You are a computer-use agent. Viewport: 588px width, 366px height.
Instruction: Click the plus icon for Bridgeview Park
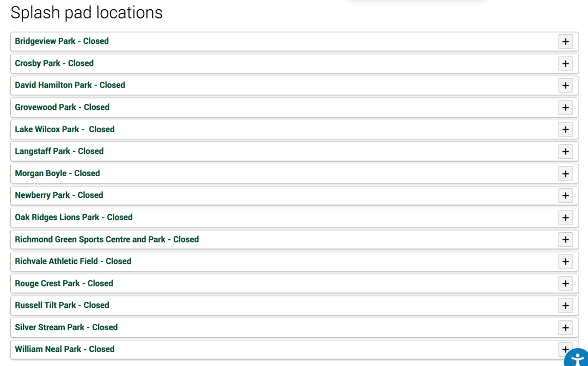tap(566, 41)
